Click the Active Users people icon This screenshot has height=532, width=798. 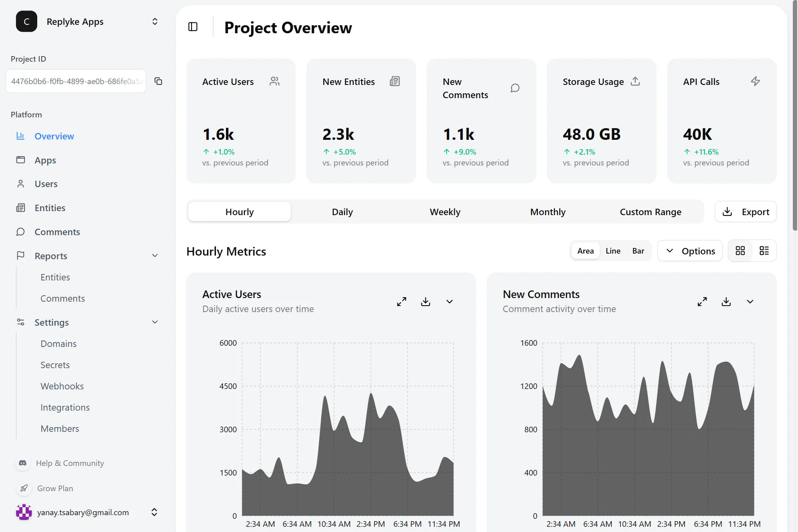[x=274, y=81]
